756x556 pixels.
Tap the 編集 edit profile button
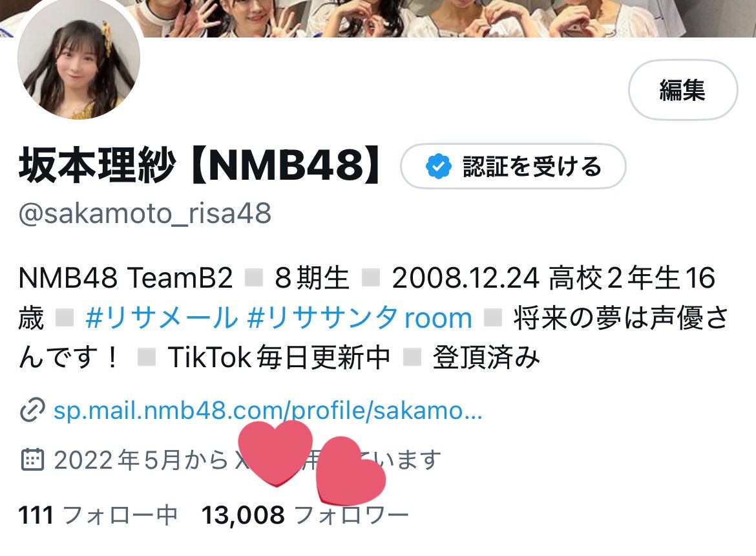coord(683,90)
